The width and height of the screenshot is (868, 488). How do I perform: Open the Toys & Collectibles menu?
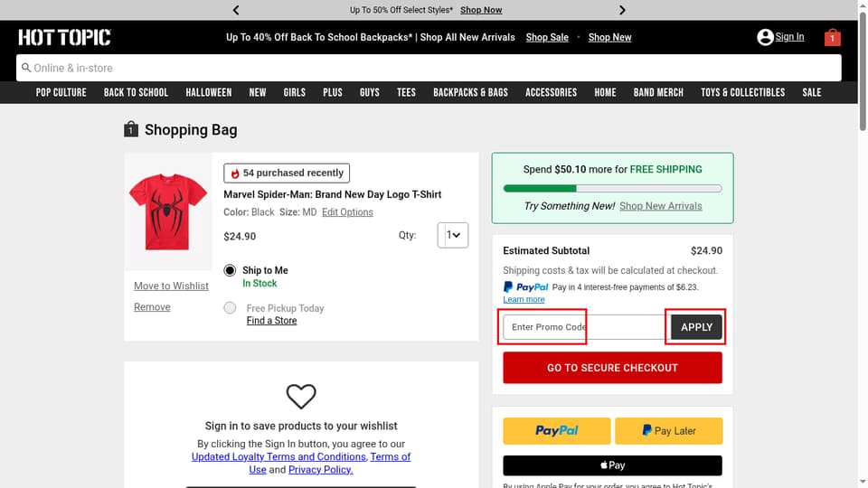pyautogui.click(x=743, y=92)
